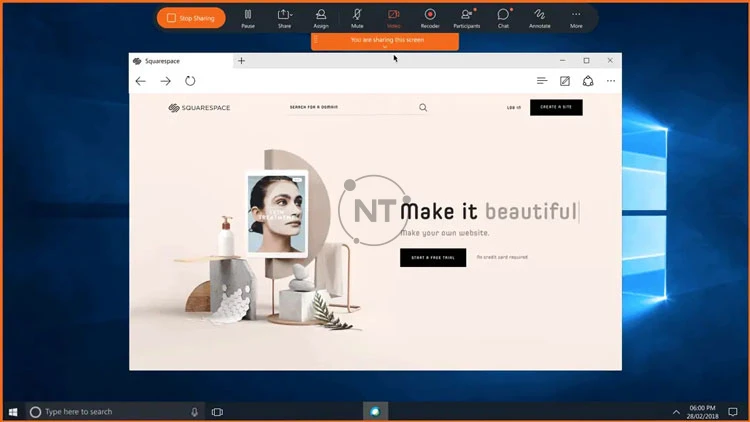Select the Annotate tool

click(x=540, y=17)
